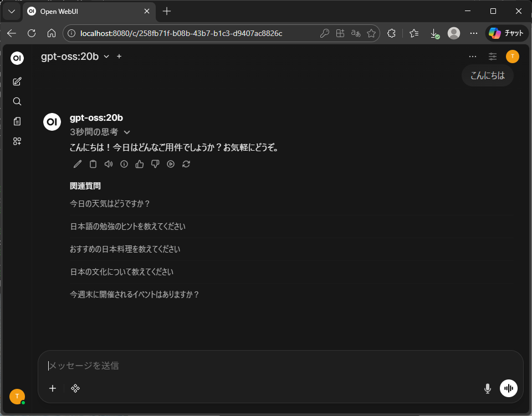This screenshot has height=416, width=532.
Task: Show response generation info icon
Action: coord(124,164)
